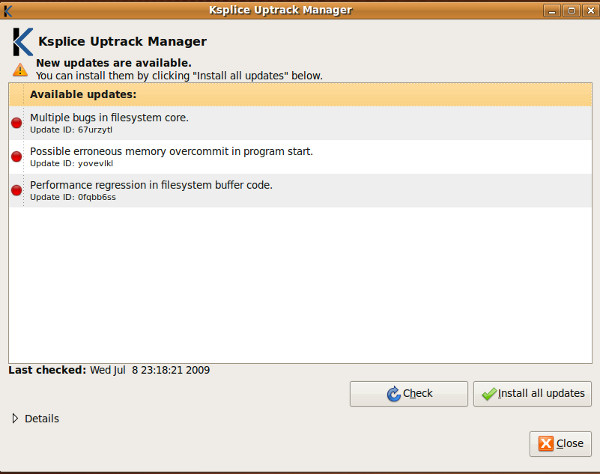
Task: Install all updates button
Action: point(532,394)
